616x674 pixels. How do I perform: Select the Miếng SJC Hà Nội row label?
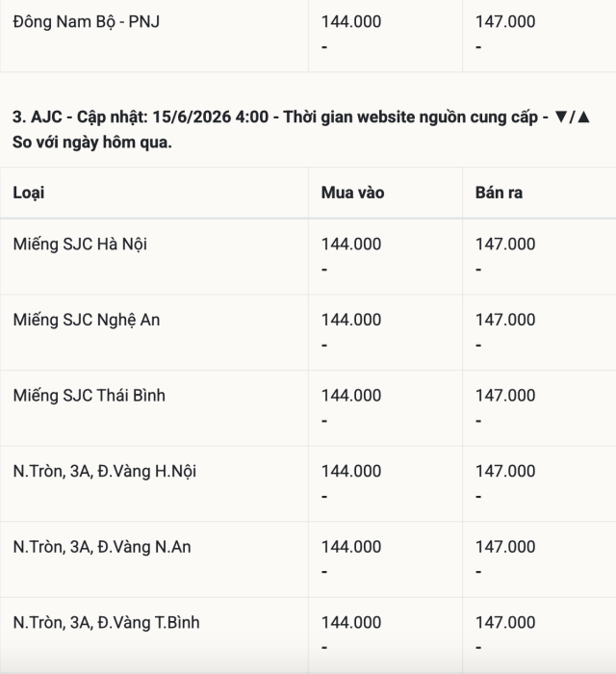tap(80, 245)
